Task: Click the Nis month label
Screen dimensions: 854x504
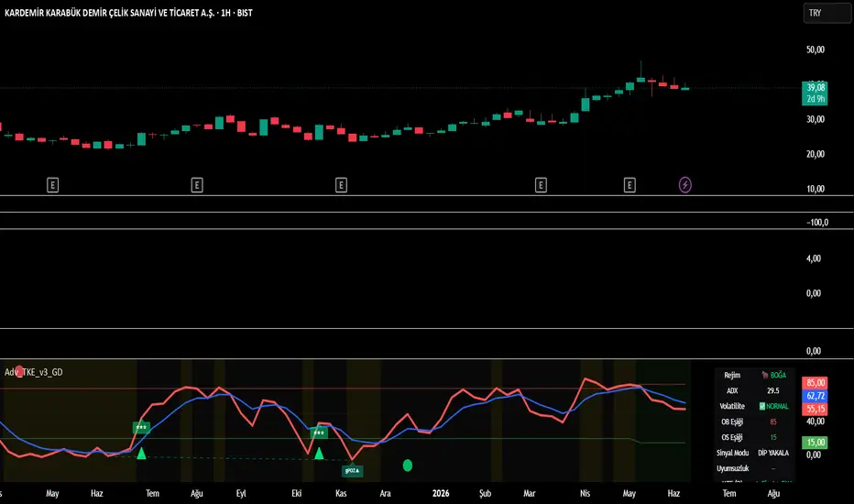Action: click(585, 494)
